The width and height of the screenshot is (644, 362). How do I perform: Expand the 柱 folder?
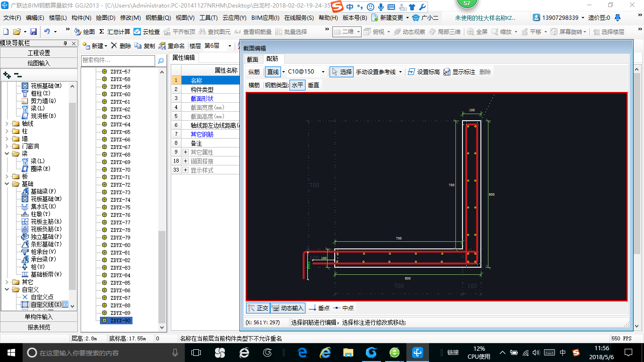[x=7, y=131]
